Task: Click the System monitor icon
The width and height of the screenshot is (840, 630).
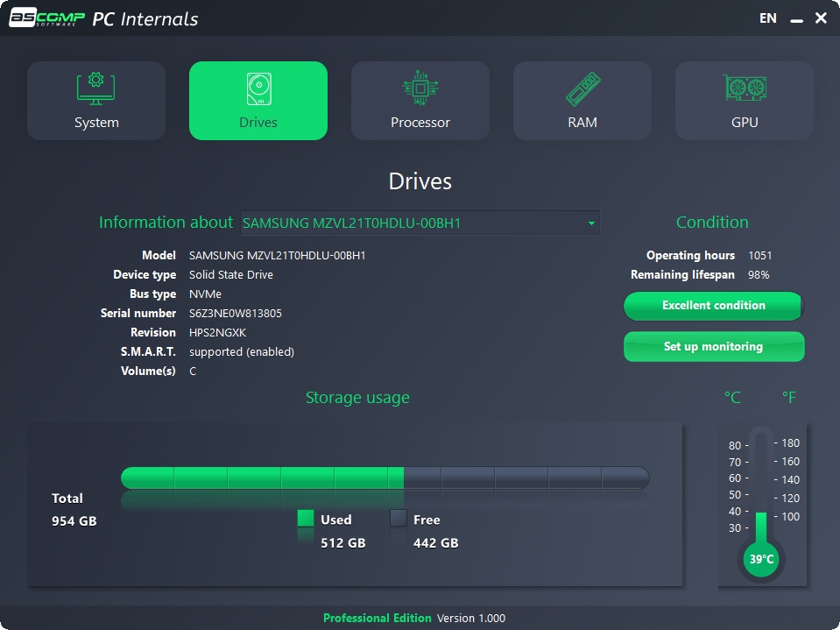Action: coord(96,89)
